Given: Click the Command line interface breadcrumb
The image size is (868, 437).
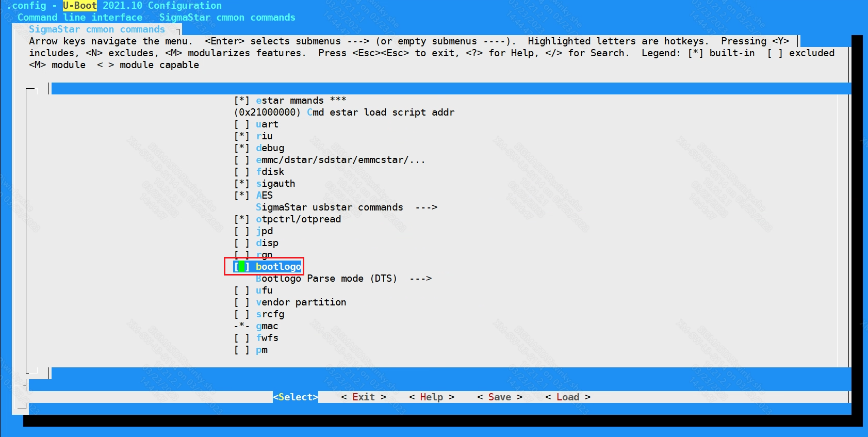Looking at the screenshot, I should [x=80, y=18].
